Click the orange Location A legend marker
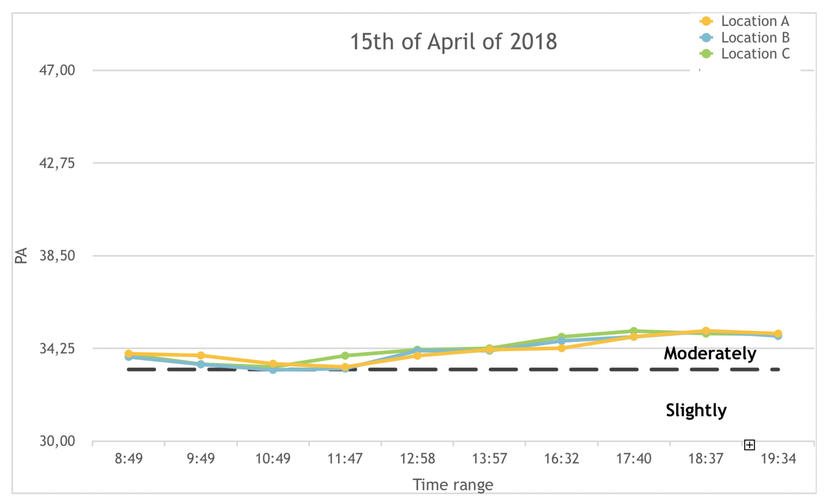The height and width of the screenshot is (504, 827). (x=706, y=21)
